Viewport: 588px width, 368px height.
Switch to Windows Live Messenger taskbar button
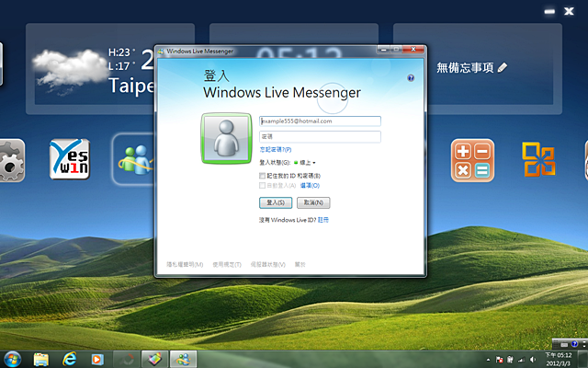184,360
